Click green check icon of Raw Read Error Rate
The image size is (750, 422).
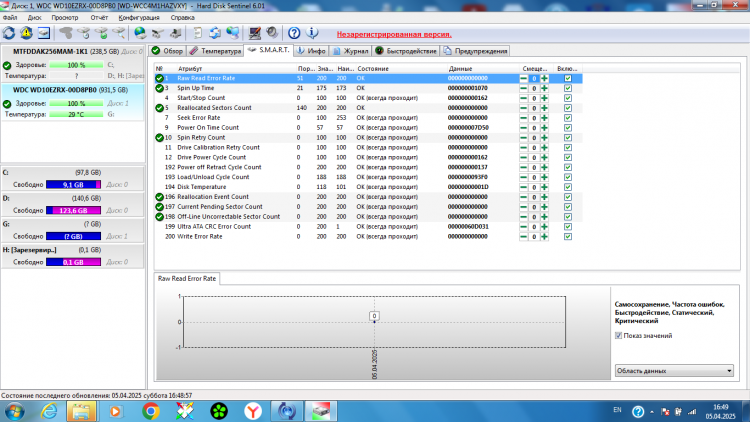coord(159,78)
